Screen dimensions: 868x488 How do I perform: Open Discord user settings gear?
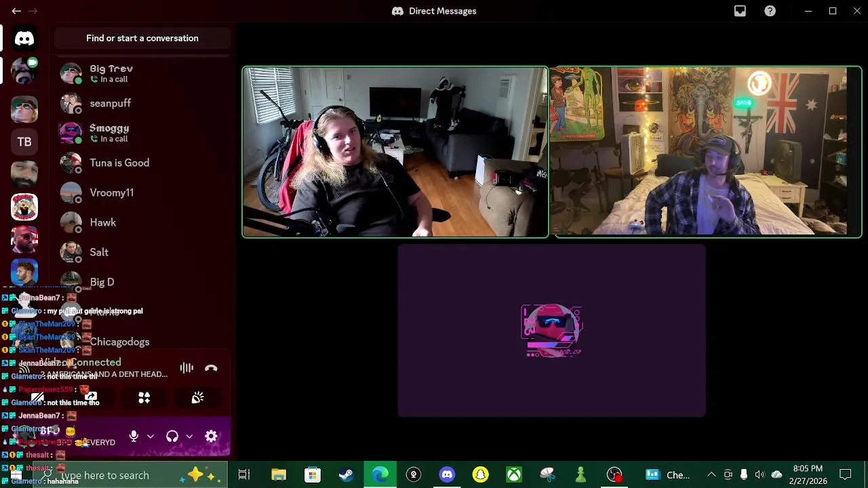point(211,436)
